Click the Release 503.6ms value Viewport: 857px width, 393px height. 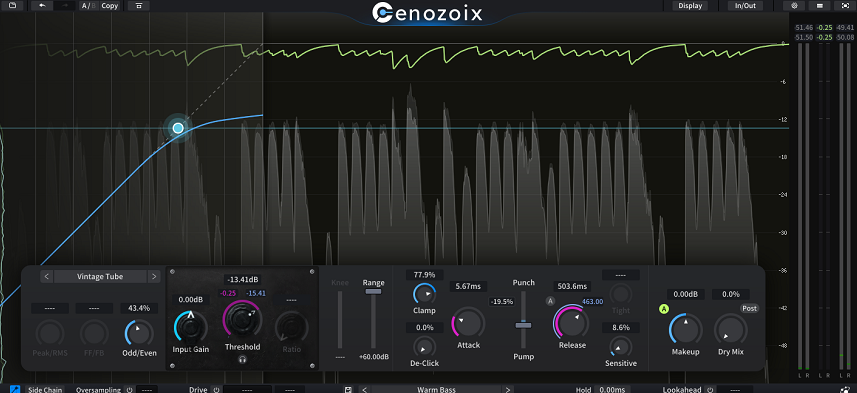point(572,286)
